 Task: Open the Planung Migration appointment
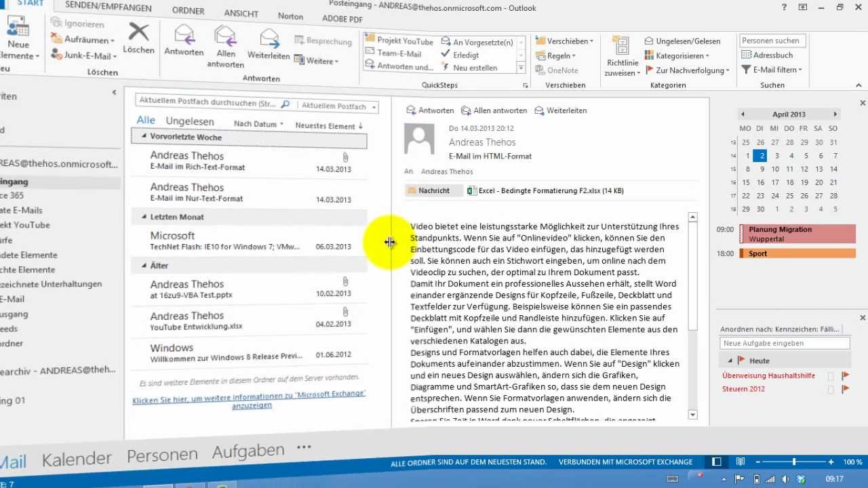pos(797,234)
